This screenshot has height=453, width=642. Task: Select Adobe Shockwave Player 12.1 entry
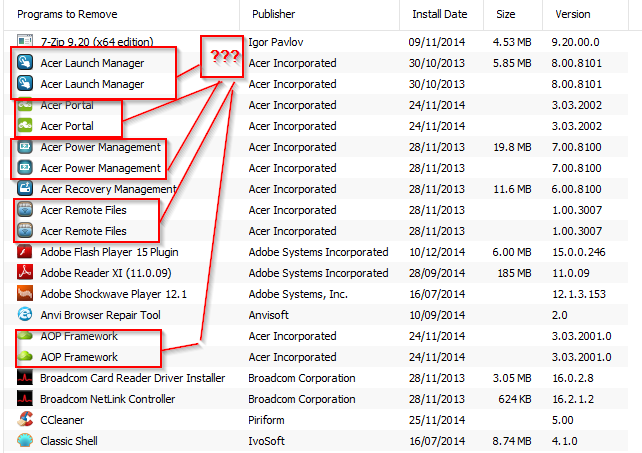tap(113, 294)
